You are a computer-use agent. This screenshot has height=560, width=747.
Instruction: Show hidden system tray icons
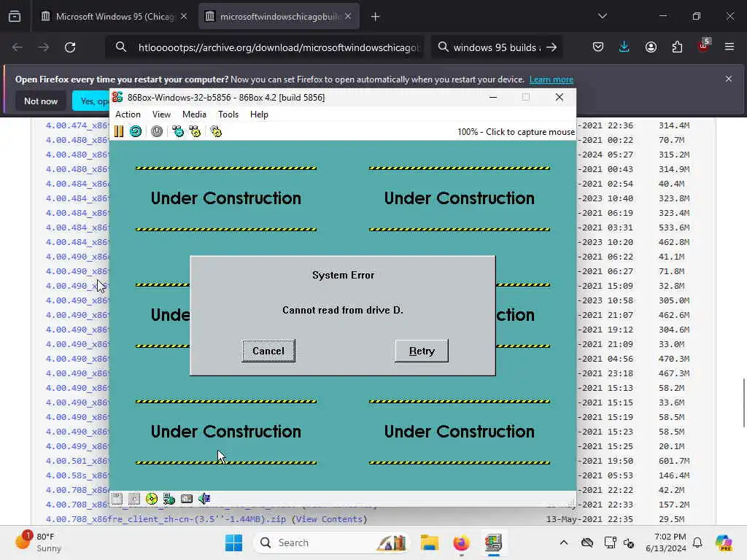(x=564, y=542)
